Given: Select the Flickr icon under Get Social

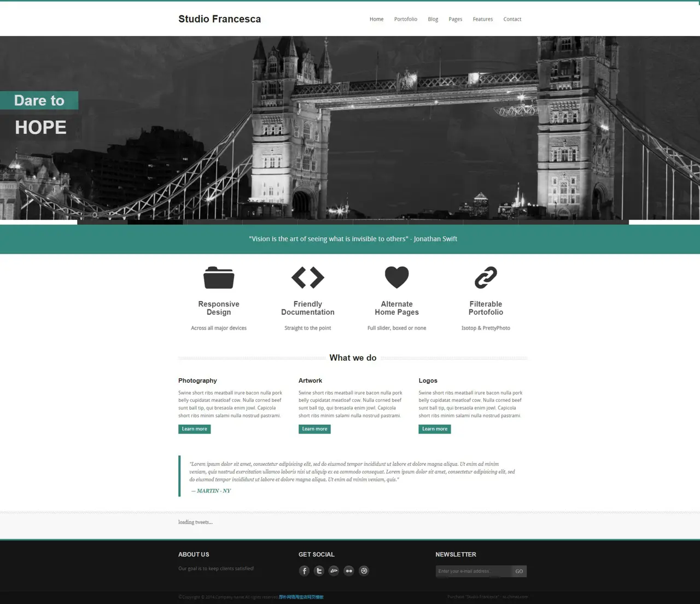Looking at the screenshot, I should (x=349, y=571).
